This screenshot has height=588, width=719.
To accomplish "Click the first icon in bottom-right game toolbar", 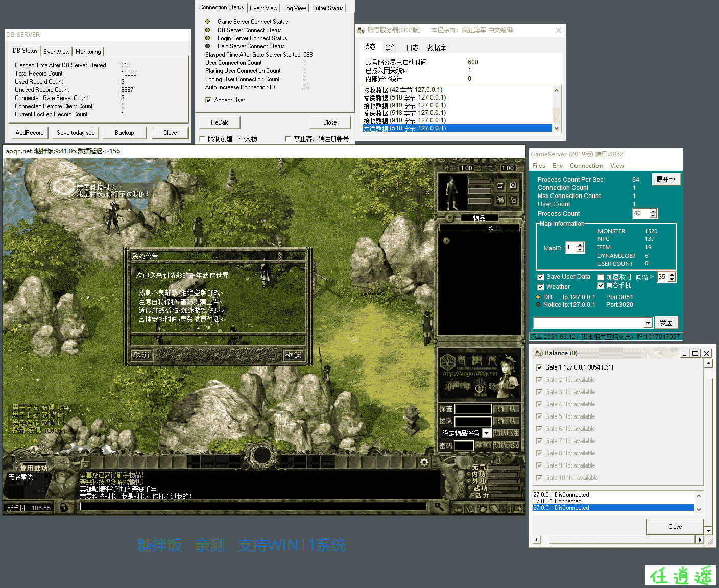I will tap(459, 508).
